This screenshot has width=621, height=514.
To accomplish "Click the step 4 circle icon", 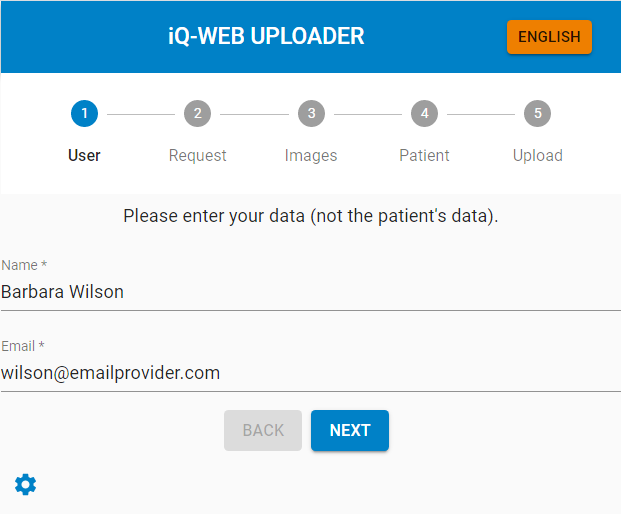I will point(424,113).
